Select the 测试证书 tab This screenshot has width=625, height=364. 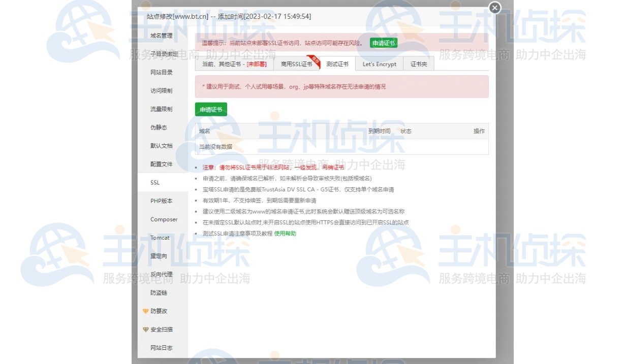click(337, 64)
